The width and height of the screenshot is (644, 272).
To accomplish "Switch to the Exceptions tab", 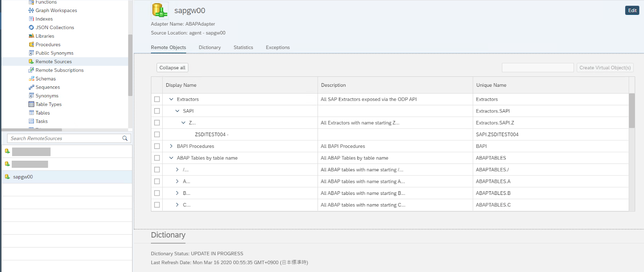I will click(x=278, y=47).
